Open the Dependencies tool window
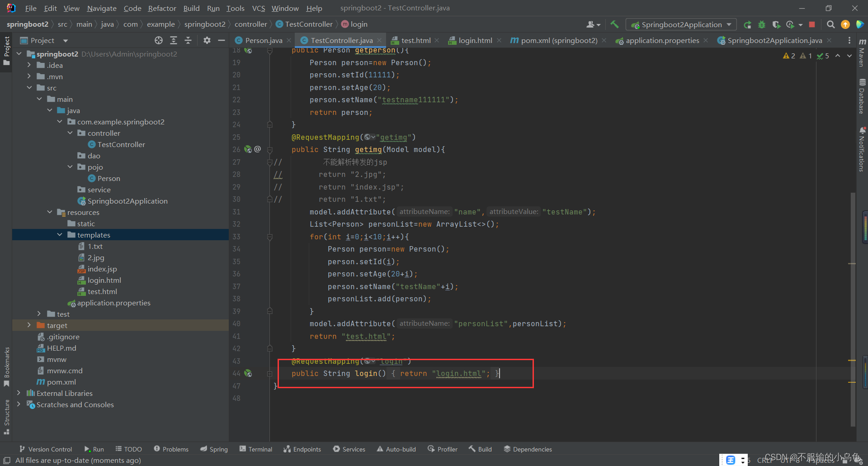The height and width of the screenshot is (466, 868). 528,449
